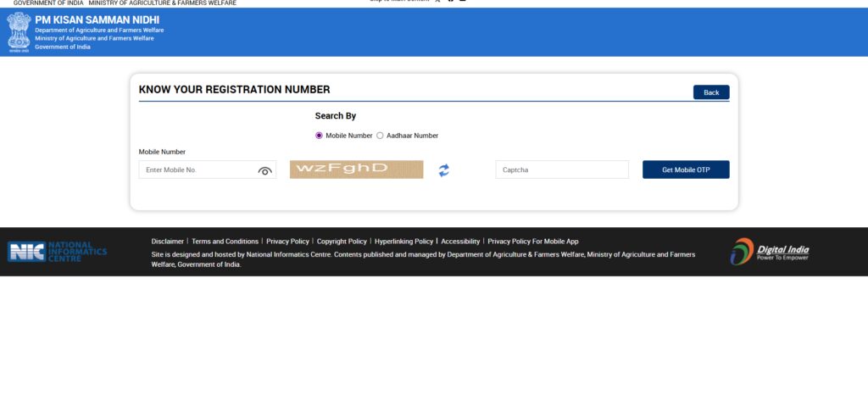
Task: Open the Accessibility footer link
Action: [x=460, y=242]
